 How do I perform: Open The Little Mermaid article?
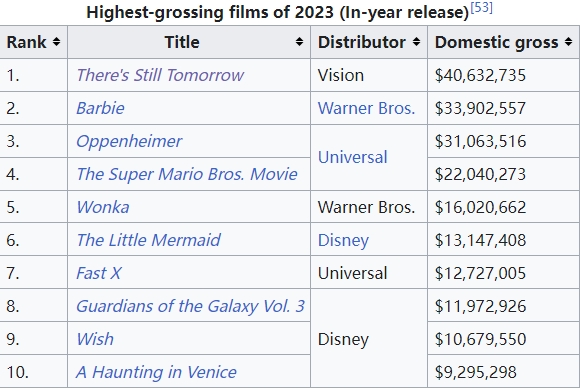pos(148,240)
